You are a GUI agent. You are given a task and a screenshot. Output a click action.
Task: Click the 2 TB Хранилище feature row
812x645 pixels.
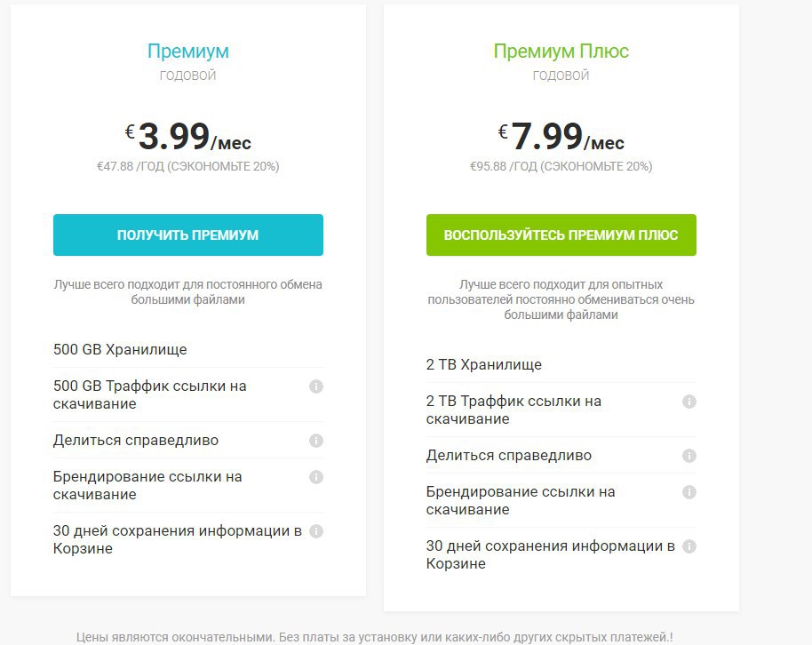tap(561, 364)
